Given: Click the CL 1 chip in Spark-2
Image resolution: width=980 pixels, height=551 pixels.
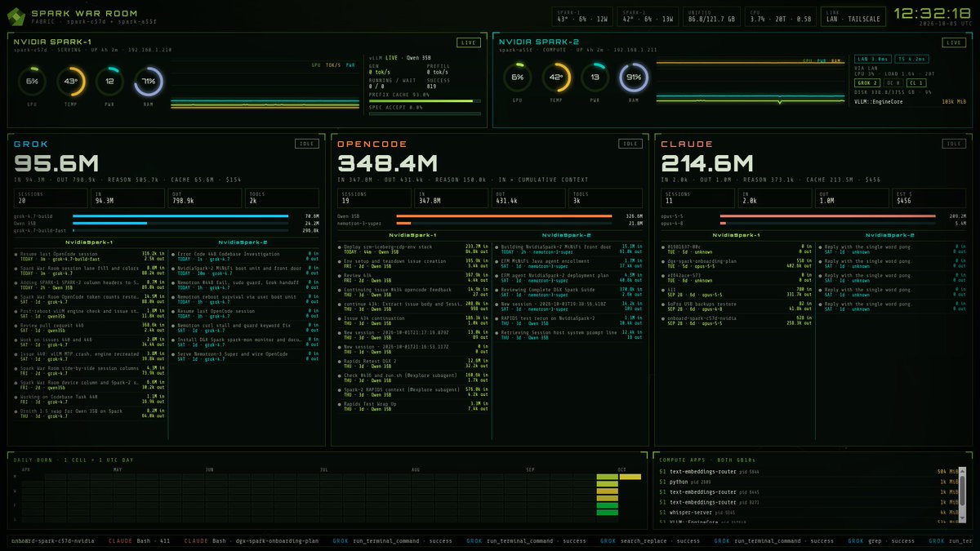Looking at the screenshot, I should click(x=916, y=82).
